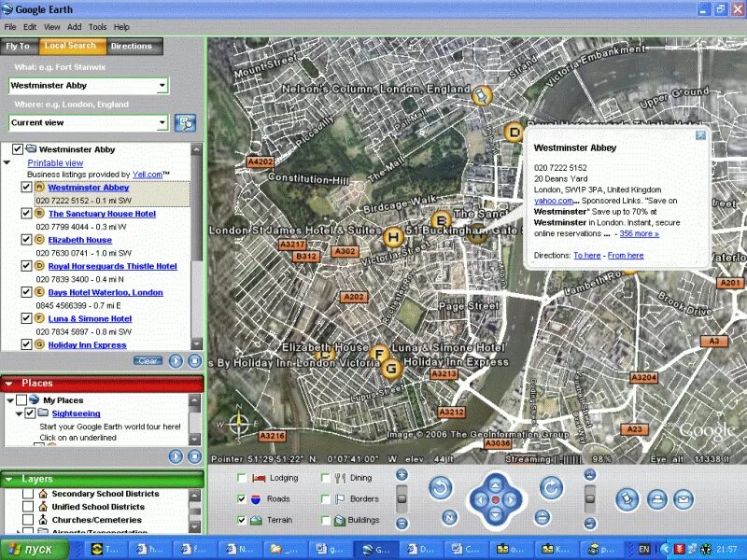Enable the Buildings layer checkbox
This screenshot has width=747, height=560.
point(325,520)
